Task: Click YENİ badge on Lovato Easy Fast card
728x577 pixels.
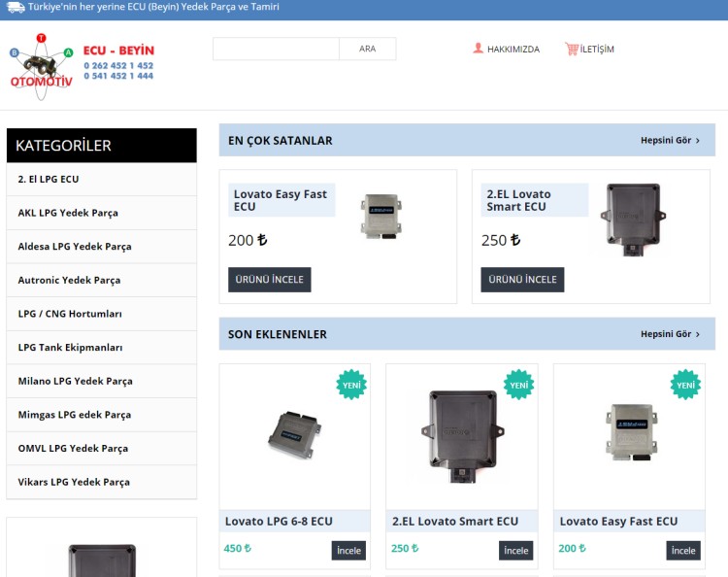Action: point(685,385)
